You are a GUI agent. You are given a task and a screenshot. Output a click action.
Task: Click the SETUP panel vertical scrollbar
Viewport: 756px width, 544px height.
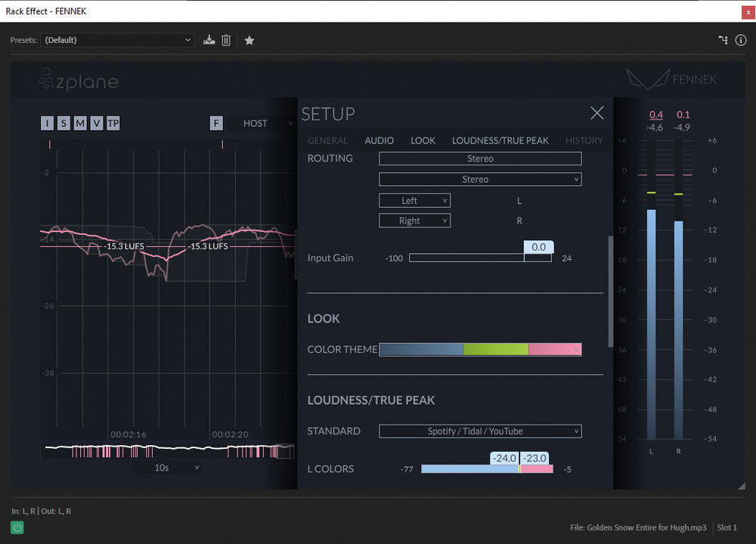[x=611, y=292]
